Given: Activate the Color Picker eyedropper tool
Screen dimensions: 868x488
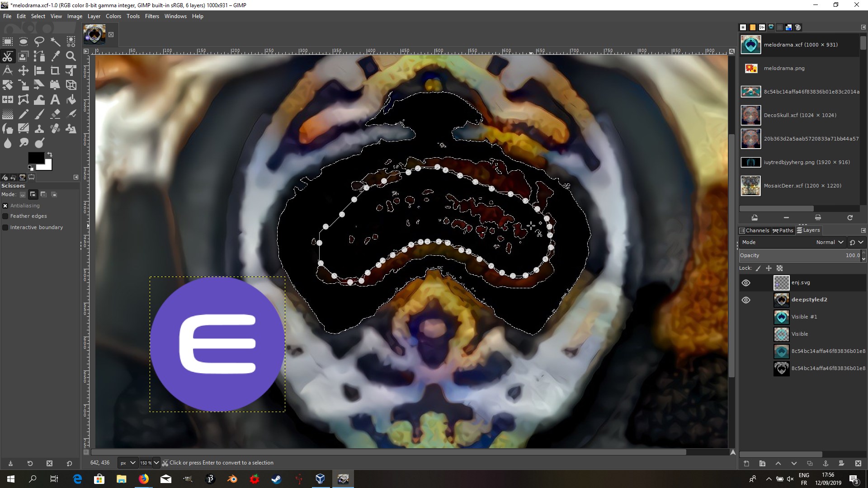Looking at the screenshot, I should click(x=55, y=56).
